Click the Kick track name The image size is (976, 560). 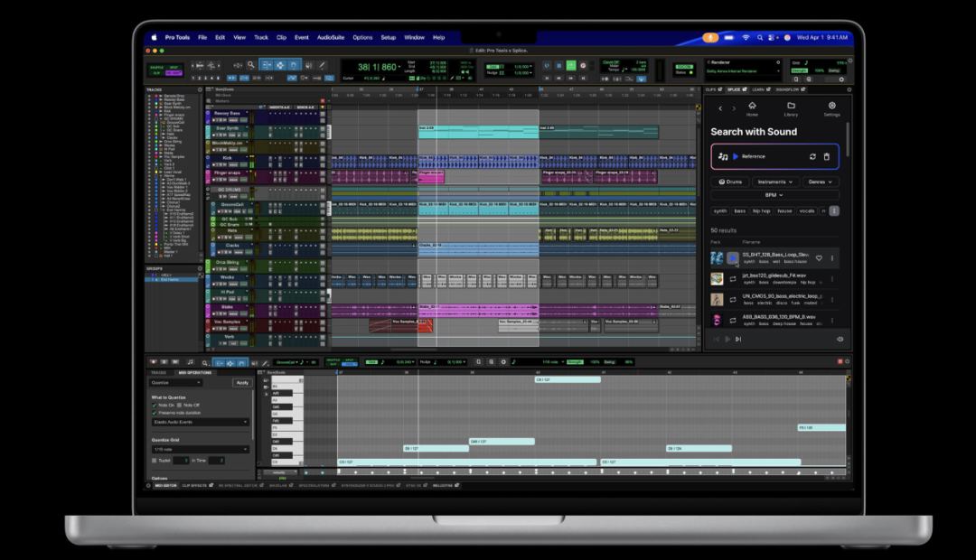coord(228,157)
